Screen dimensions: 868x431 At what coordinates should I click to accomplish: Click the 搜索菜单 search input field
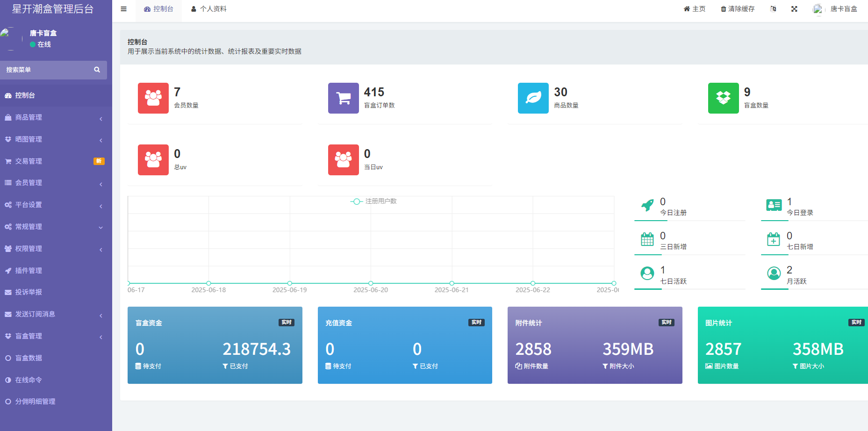click(x=47, y=70)
